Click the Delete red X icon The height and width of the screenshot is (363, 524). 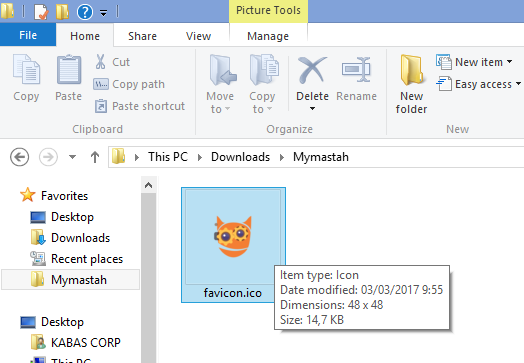(312, 70)
